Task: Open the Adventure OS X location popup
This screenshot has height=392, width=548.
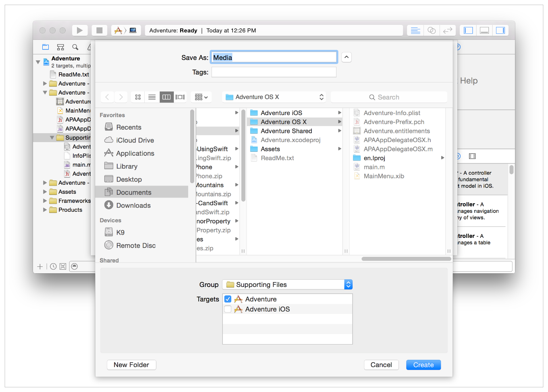Action: (x=273, y=97)
